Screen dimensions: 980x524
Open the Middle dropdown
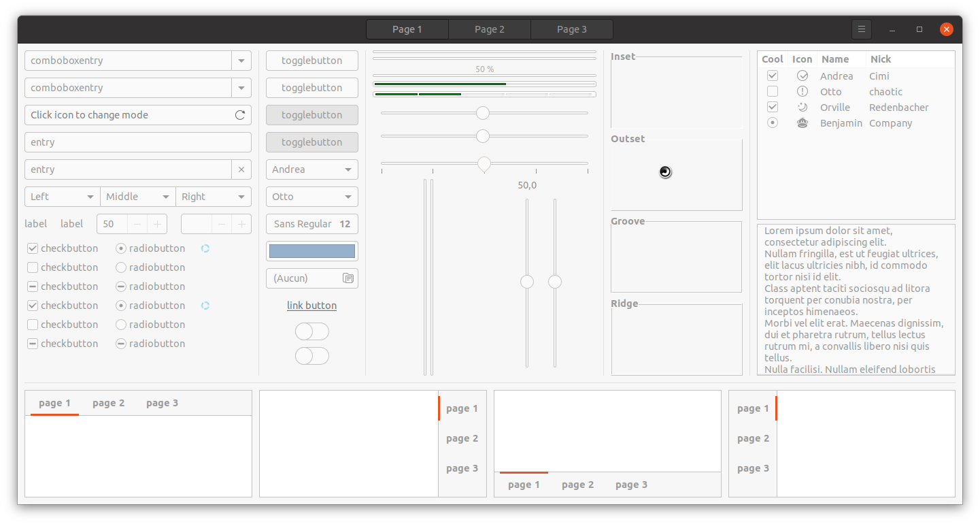click(x=138, y=197)
